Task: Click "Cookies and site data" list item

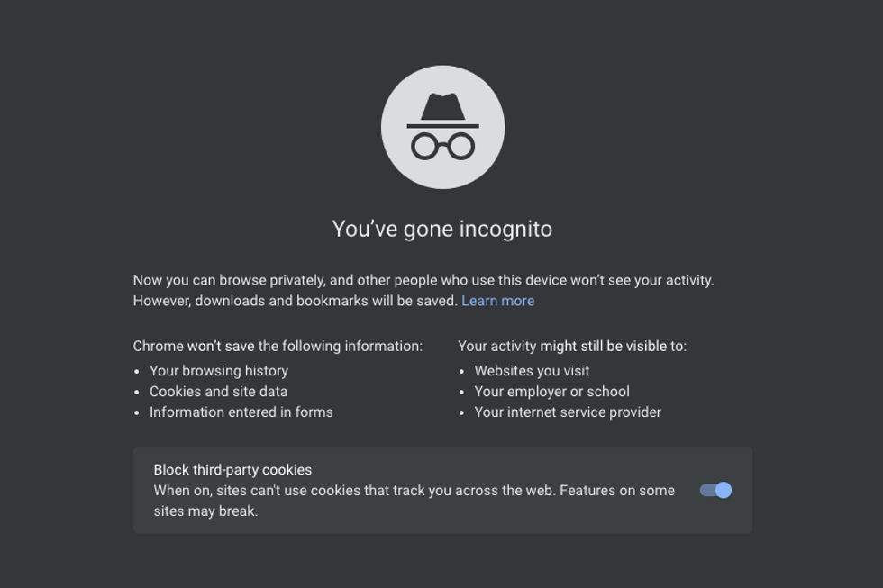Action: (218, 392)
